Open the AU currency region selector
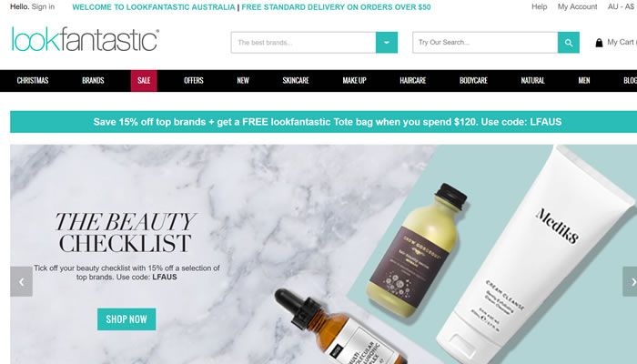637x364 pixels. tap(622, 7)
